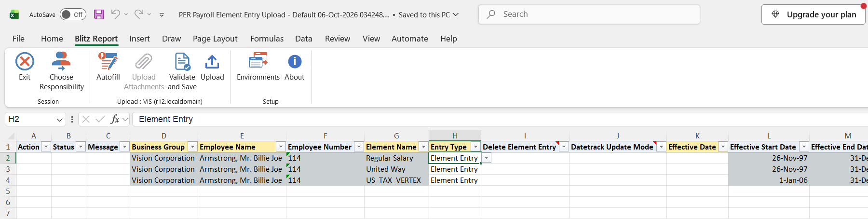Switch to the Insert tab
This screenshot has height=219, width=868.
pos(139,39)
